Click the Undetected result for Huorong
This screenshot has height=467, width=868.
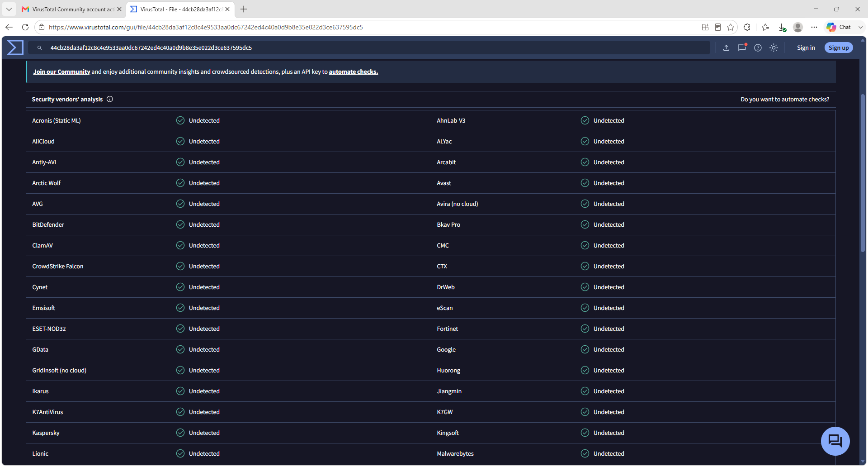[x=609, y=370]
